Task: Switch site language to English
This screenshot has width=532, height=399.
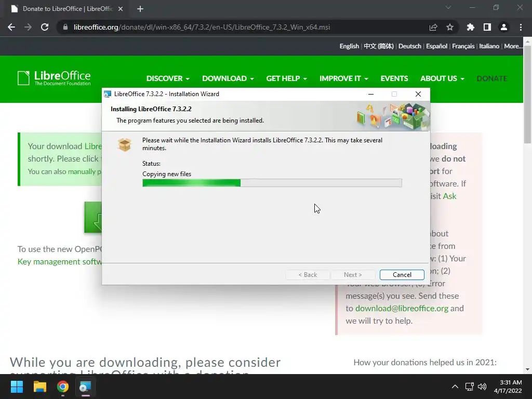Action: pyautogui.click(x=349, y=46)
